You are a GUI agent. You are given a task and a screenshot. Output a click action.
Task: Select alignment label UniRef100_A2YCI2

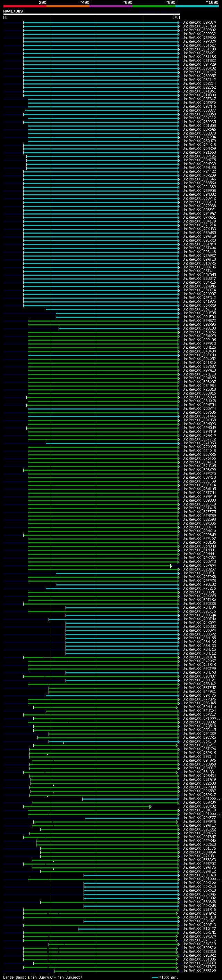199,118
